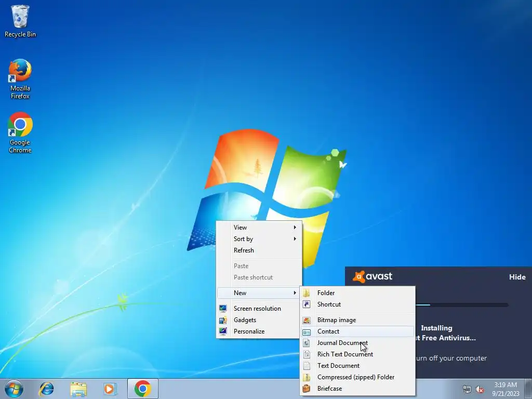Expand the View submenu arrow

point(295,228)
